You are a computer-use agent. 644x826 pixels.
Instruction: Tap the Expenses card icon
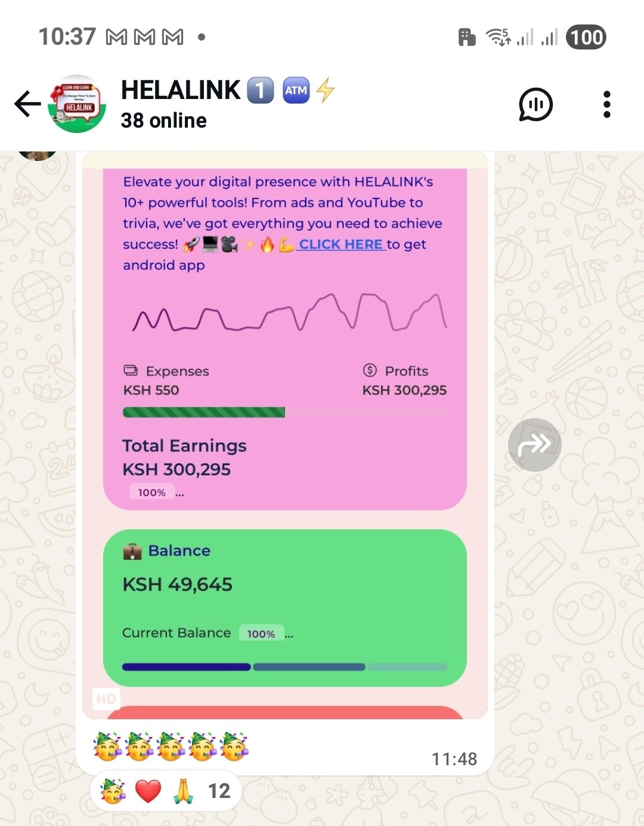pyautogui.click(x=131, y=370)
